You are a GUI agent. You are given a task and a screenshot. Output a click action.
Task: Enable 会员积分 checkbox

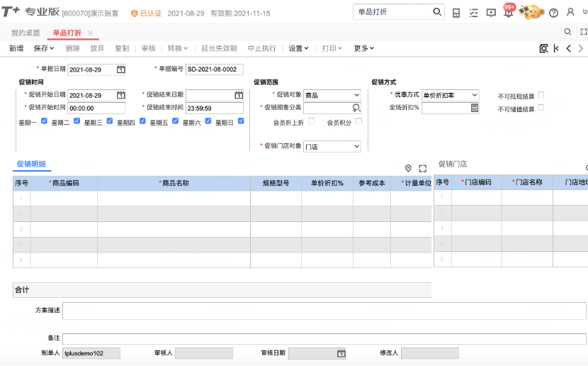click(x=359, y=121)
